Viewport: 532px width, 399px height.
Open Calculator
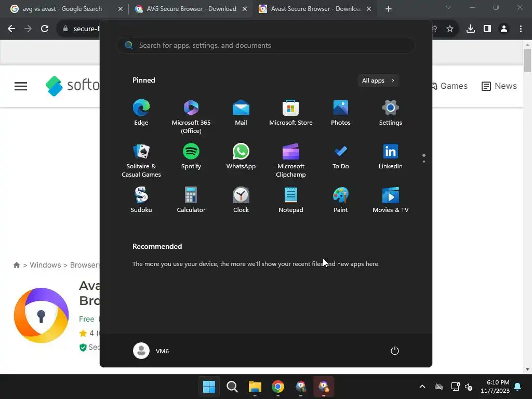click(191, 200)
